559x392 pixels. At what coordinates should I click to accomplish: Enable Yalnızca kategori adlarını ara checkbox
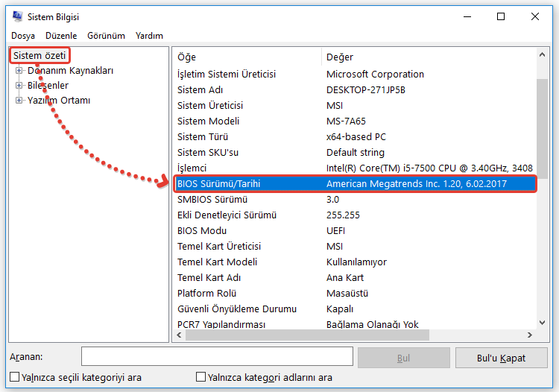(200, 377)
